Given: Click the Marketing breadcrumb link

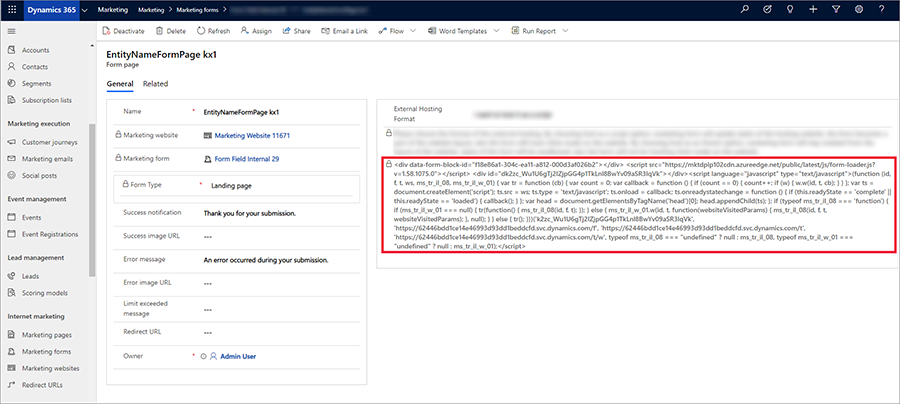Looking at the screenshot, I should pos(151,10).
